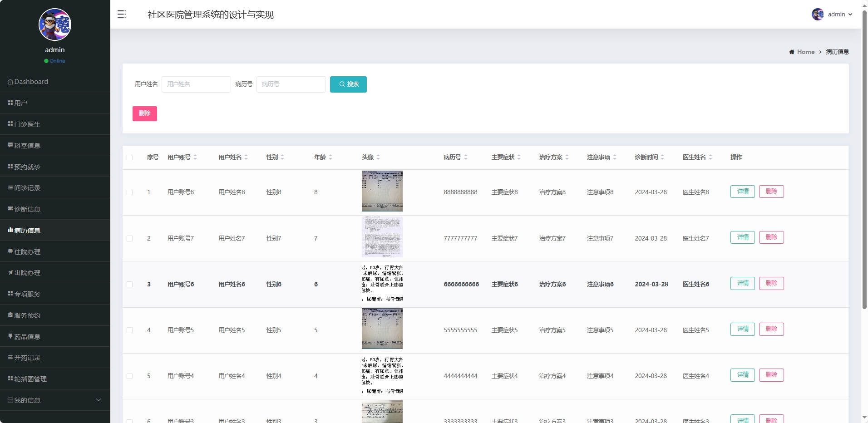Click the grid icon beside 门诊医生
868x423 pixels.
pos(10,124)
